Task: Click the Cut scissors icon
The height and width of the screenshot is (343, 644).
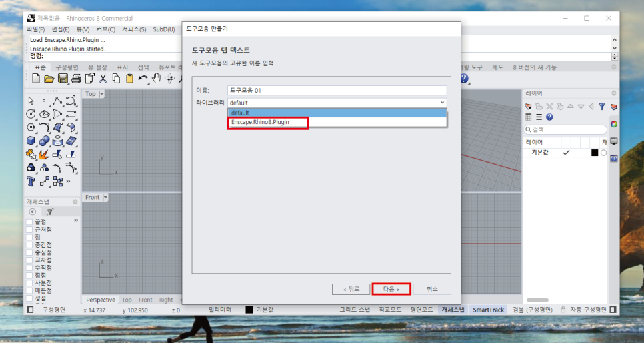Action: 103,79
